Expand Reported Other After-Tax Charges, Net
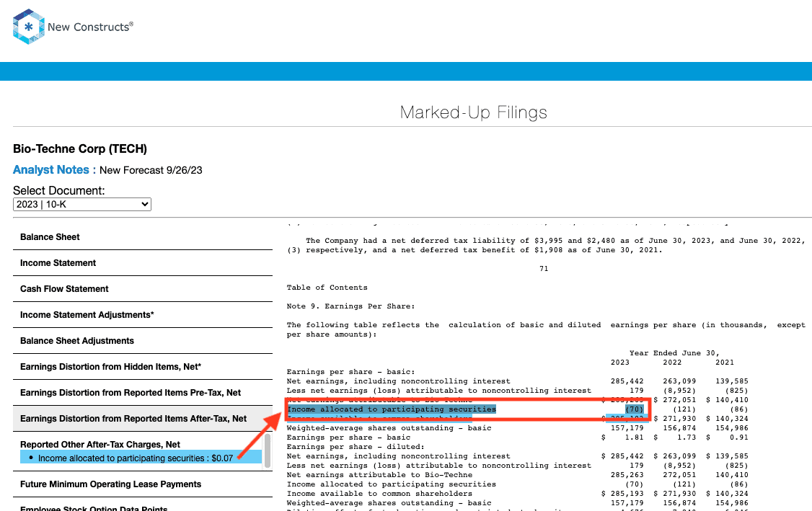This screenshot has width=812, height=511. point(100,444)
